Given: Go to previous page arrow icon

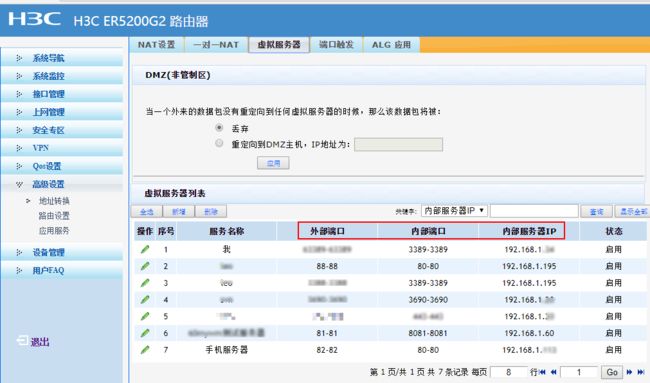Looking at the screenshot, I should [553, 372].
